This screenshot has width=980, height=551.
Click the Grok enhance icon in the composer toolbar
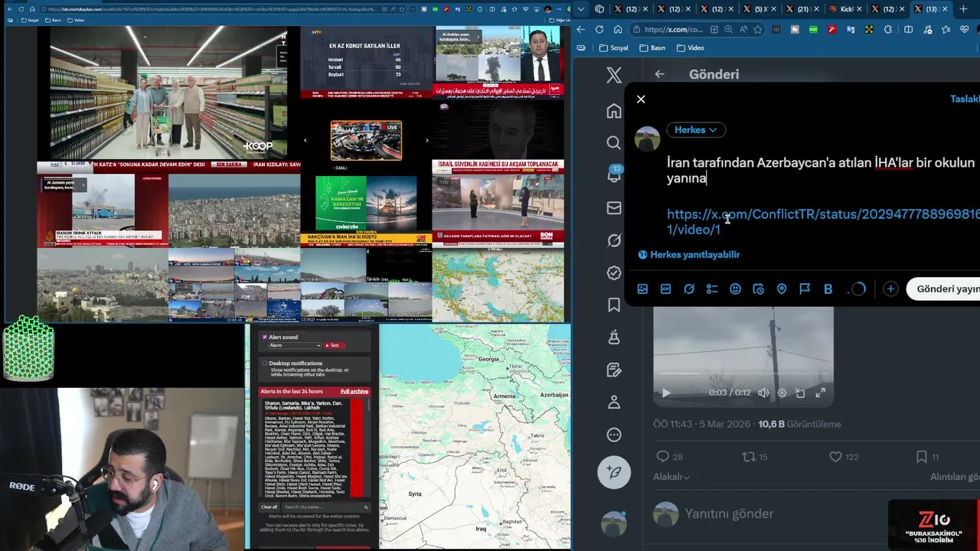[689, 289]
